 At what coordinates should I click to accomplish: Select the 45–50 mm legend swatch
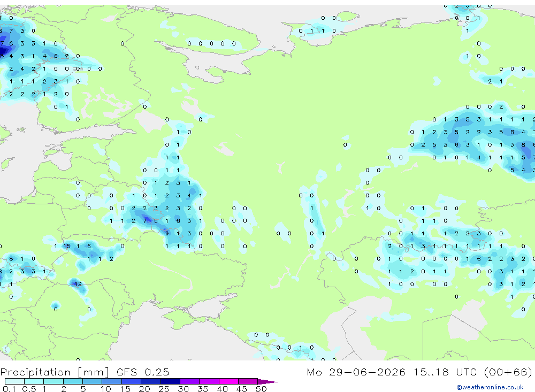click(x=248, y=381)
